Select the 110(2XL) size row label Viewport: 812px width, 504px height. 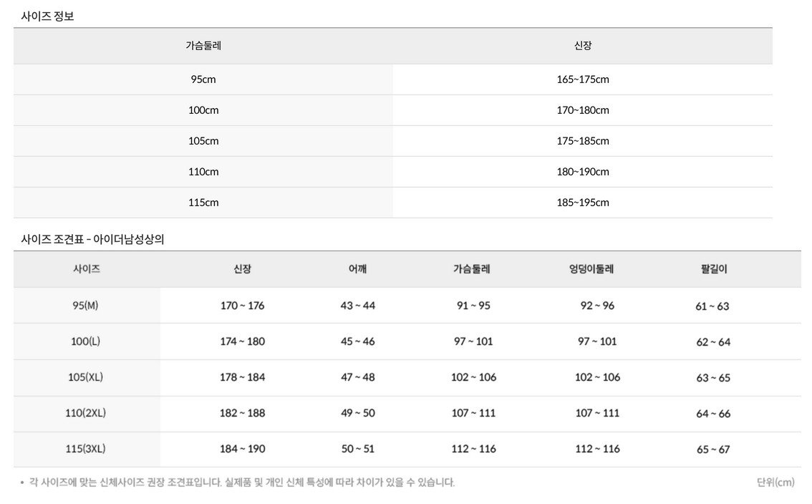pyautogui.click(x=85, y=413)
